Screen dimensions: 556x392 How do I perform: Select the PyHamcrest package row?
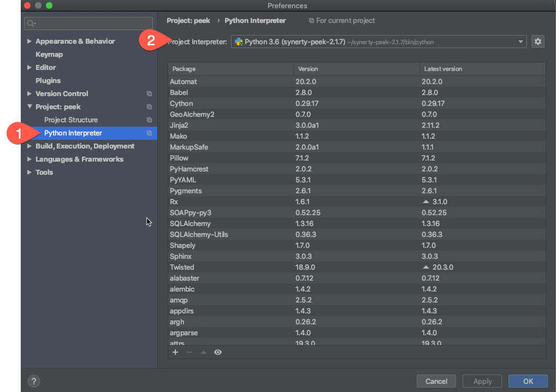click(x=357, y=169)
